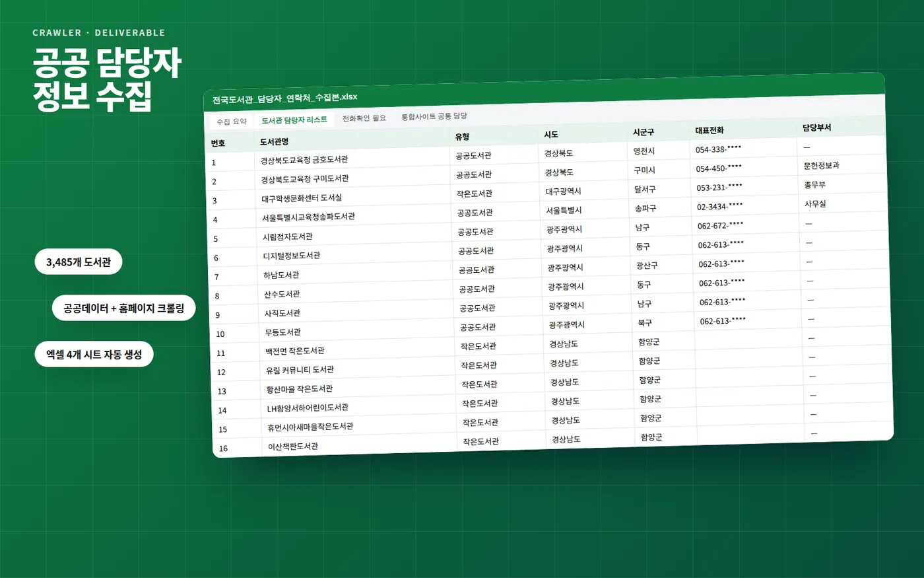
Task: Click the 번호 column header
Action: [218, 143]
